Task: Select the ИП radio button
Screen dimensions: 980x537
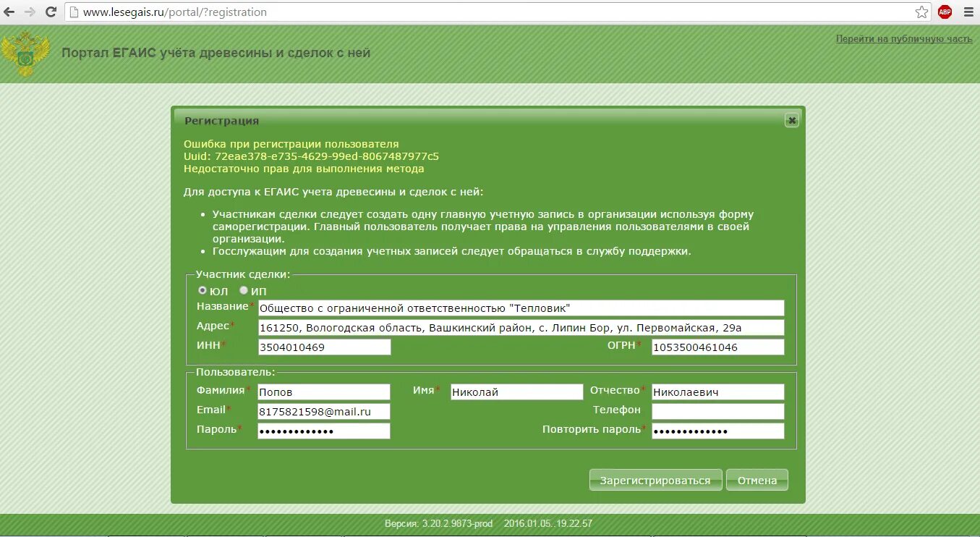Action: tap(244, 290)
